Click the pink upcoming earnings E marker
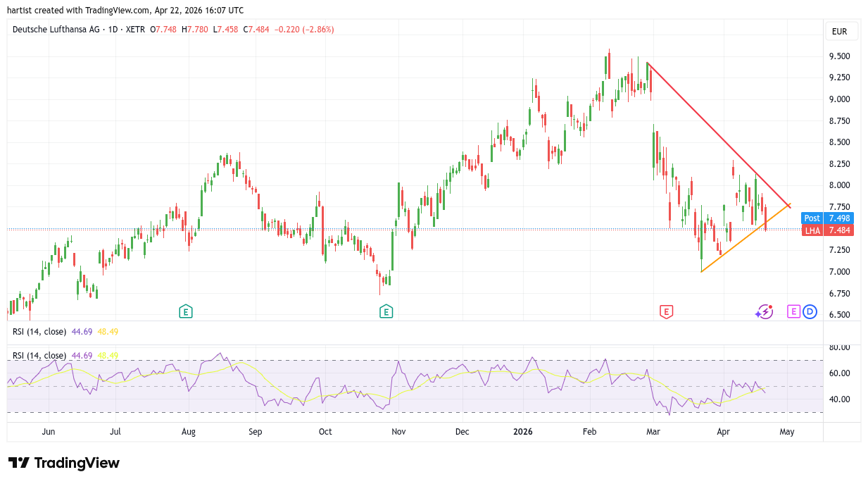 click(x=793, y=311)
